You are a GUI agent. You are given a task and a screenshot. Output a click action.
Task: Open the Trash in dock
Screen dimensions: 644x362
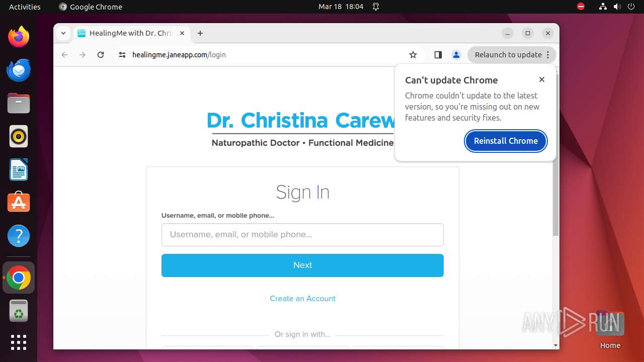[19, 311]
